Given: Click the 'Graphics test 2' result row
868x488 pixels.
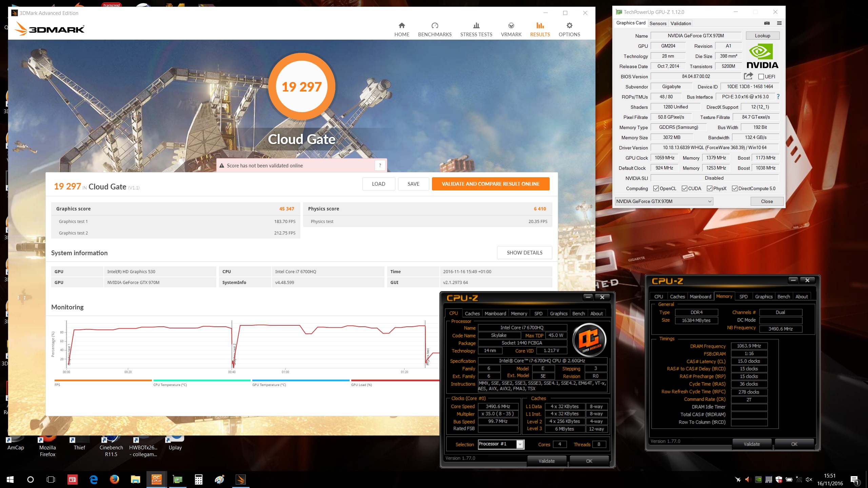Looking at the screenshot, I should point(176,233).
